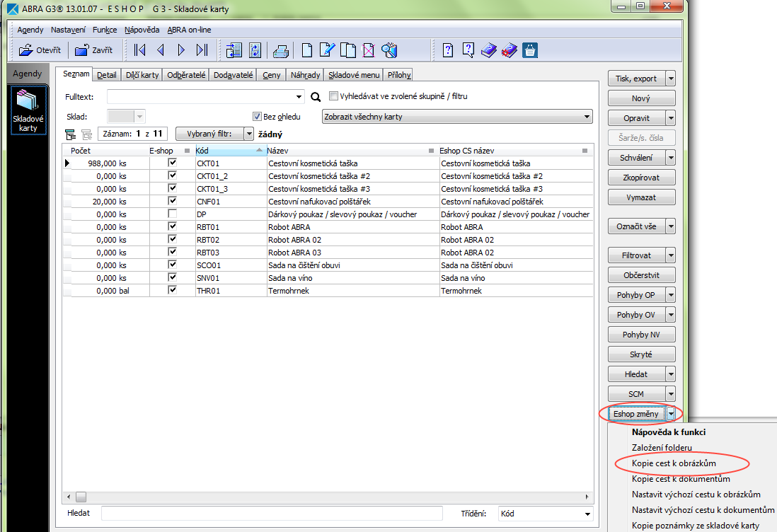Expand the Filtrovat dropdown arrow

tap(670, 255)
